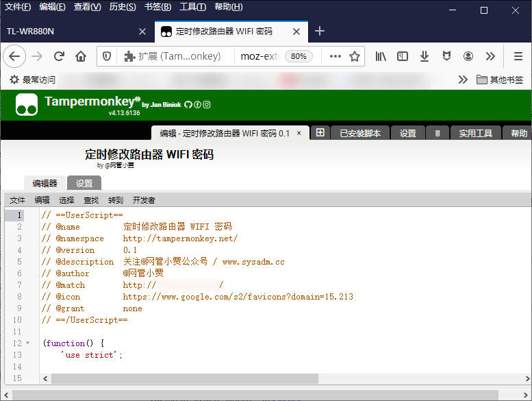Open Firefox 工具(T) menu

[192, 6]
